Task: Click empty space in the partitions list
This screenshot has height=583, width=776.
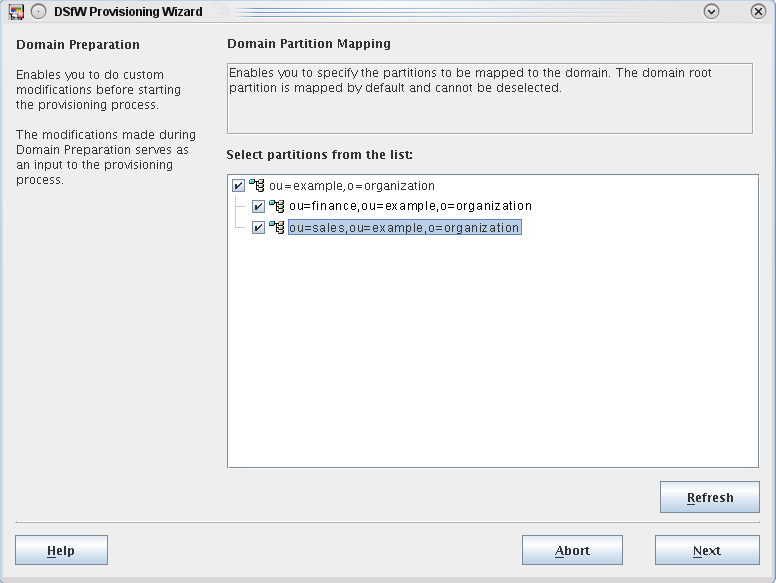Action: tap(492, 360)
